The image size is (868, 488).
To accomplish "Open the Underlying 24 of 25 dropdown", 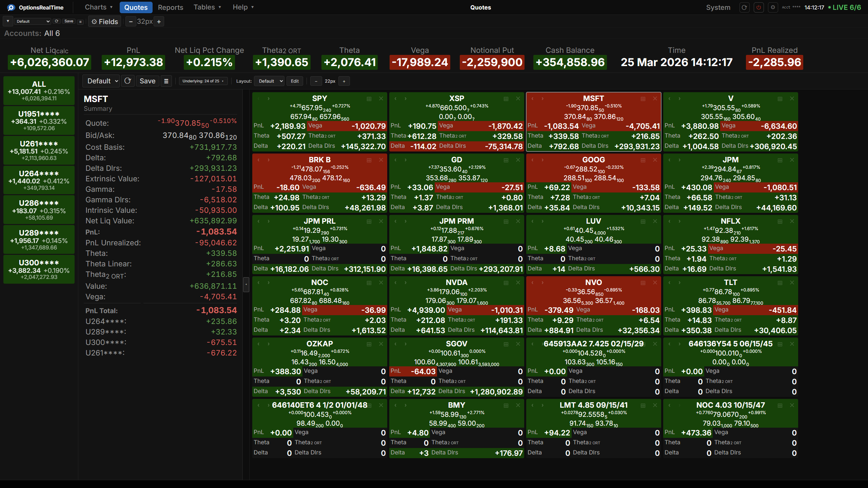I will point(203,81).
